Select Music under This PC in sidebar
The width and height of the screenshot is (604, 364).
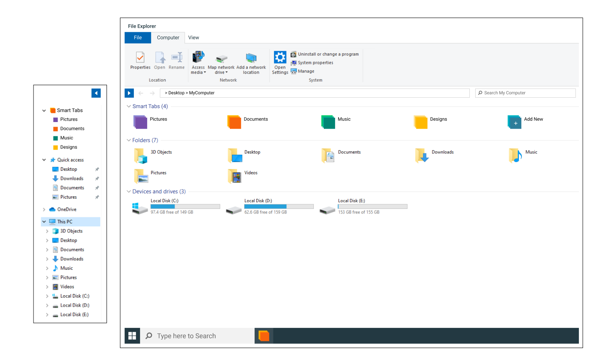coord(63,268)
